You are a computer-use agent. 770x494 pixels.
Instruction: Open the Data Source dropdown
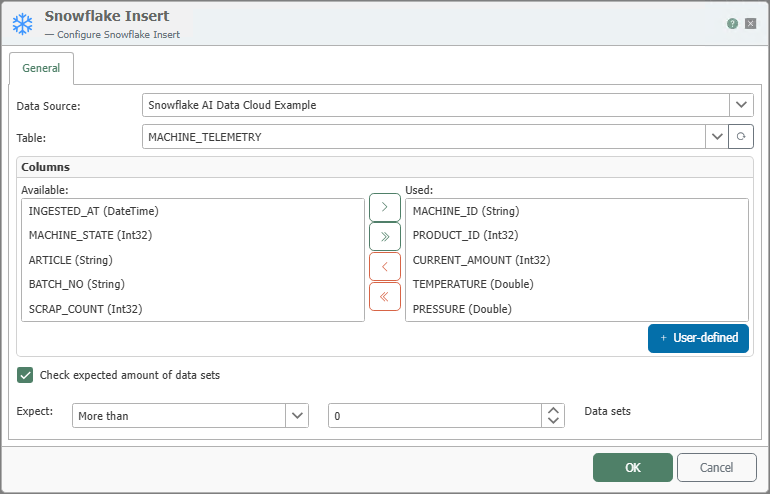(741, 105)
